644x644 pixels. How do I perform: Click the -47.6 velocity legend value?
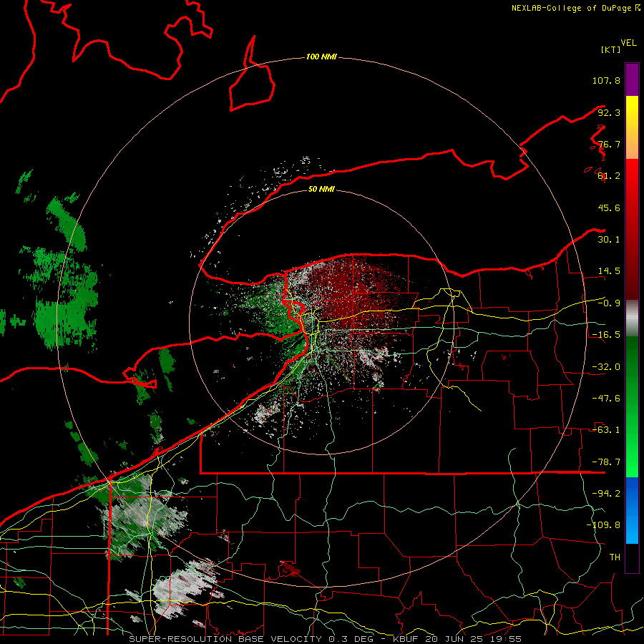click(606, 399)
